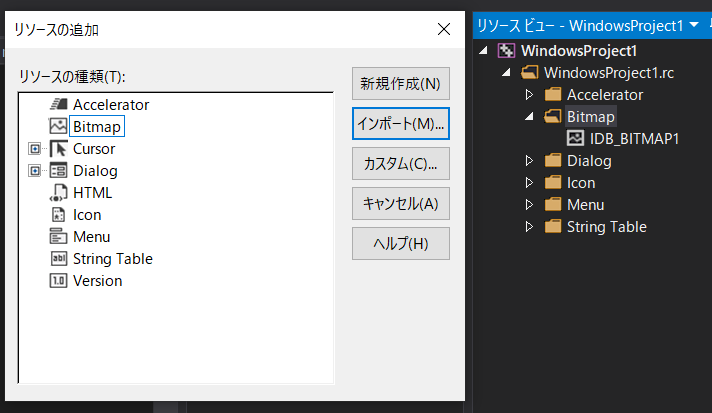This screenshot has width=712, height=413.
Task: Expand the Cursor node in the list
Action: 35,148
